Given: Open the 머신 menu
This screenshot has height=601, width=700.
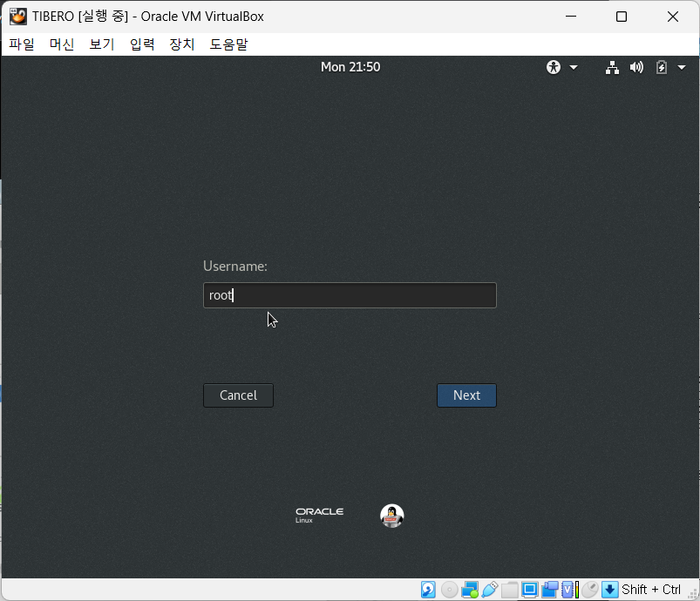Looking at the screenshot, I should click(62, 44).
